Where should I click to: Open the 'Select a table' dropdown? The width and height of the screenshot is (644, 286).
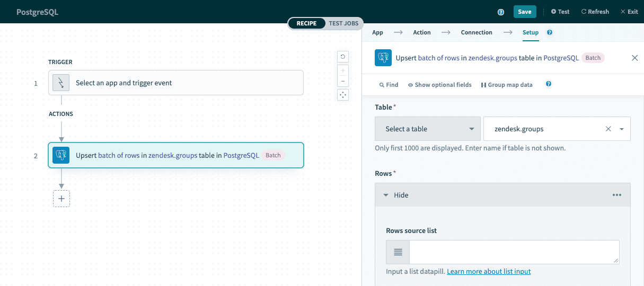(427, 129)
